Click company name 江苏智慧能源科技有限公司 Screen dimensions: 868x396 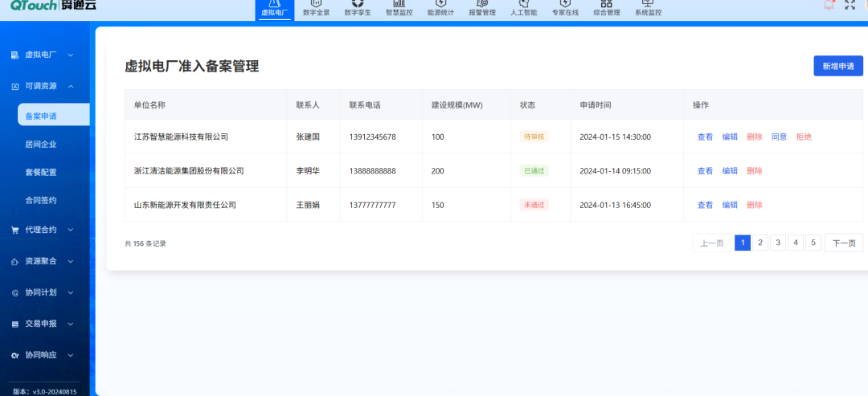(181, 137)
